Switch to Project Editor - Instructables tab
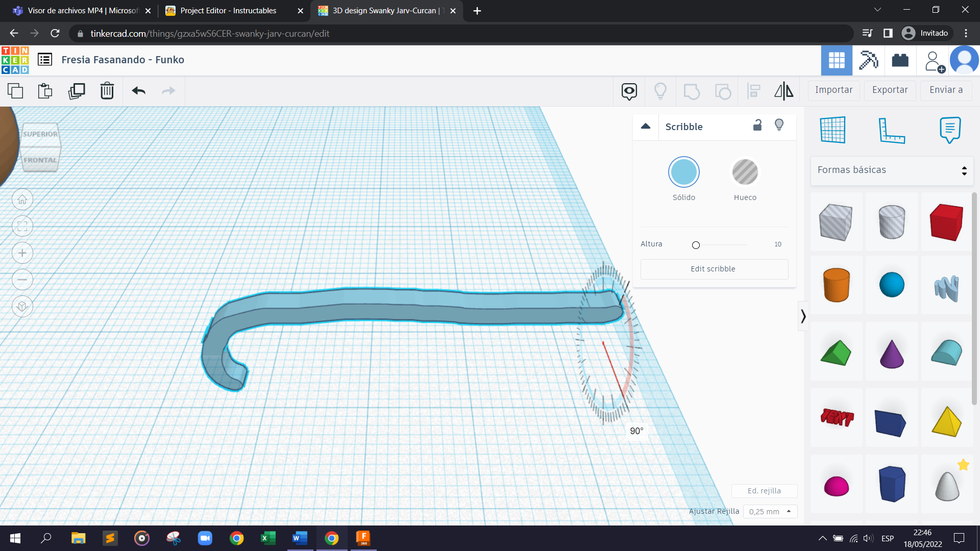 pyautogui.click(x=228, y=11)
